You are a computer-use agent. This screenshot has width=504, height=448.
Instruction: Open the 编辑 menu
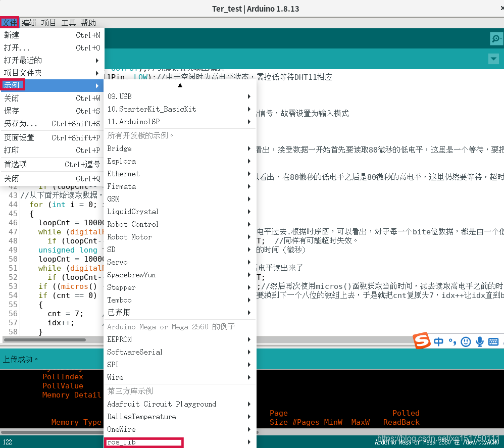(29, 23)
